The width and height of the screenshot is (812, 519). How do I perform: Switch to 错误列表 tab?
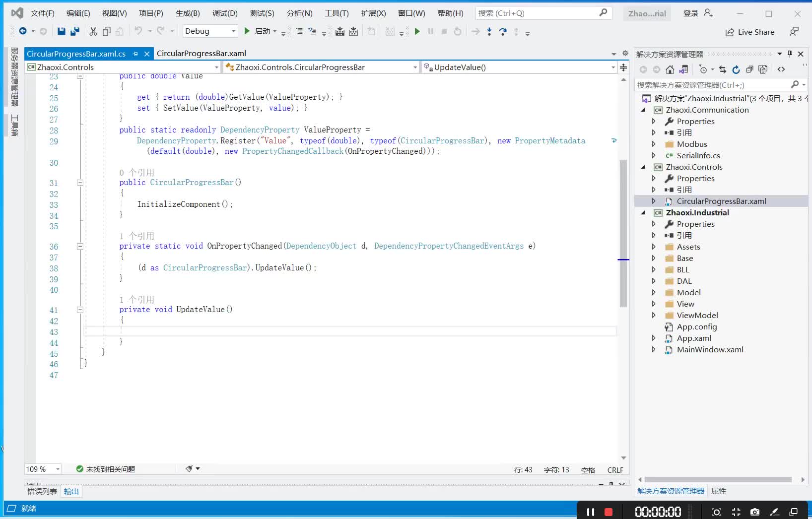42,491
